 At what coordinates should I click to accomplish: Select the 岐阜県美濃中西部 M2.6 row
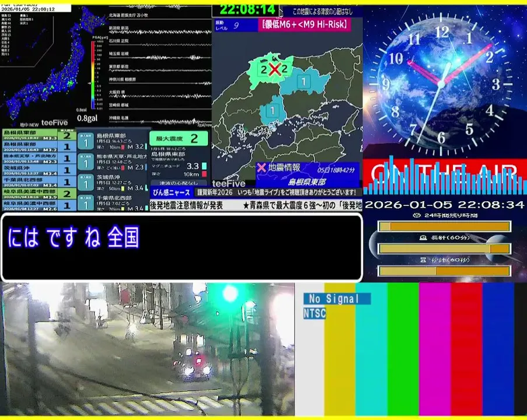pos(39,205)
